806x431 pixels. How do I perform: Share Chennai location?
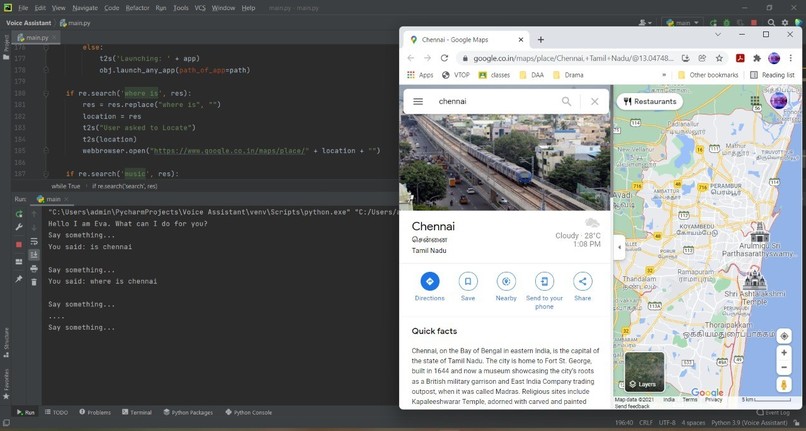click(x=582, y=286)
